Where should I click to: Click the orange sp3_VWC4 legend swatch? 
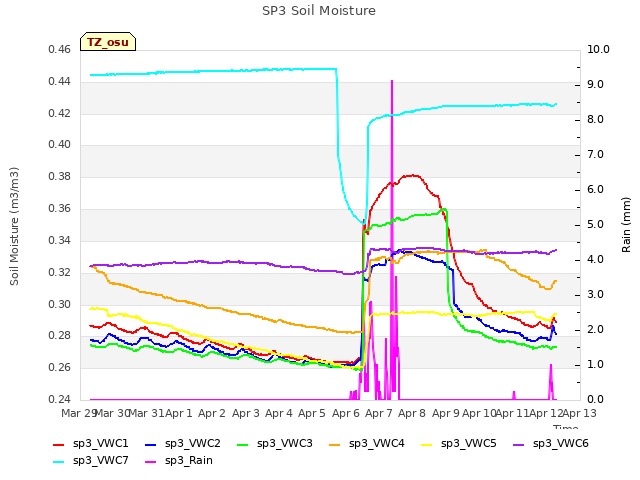[335, 445]
